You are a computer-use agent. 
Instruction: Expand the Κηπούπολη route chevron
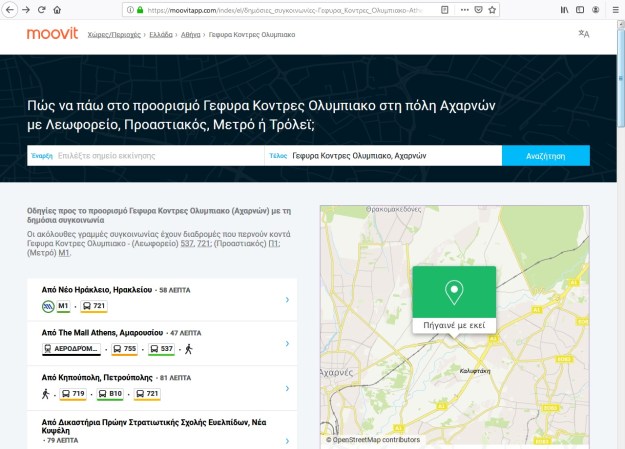click(287, 387)
